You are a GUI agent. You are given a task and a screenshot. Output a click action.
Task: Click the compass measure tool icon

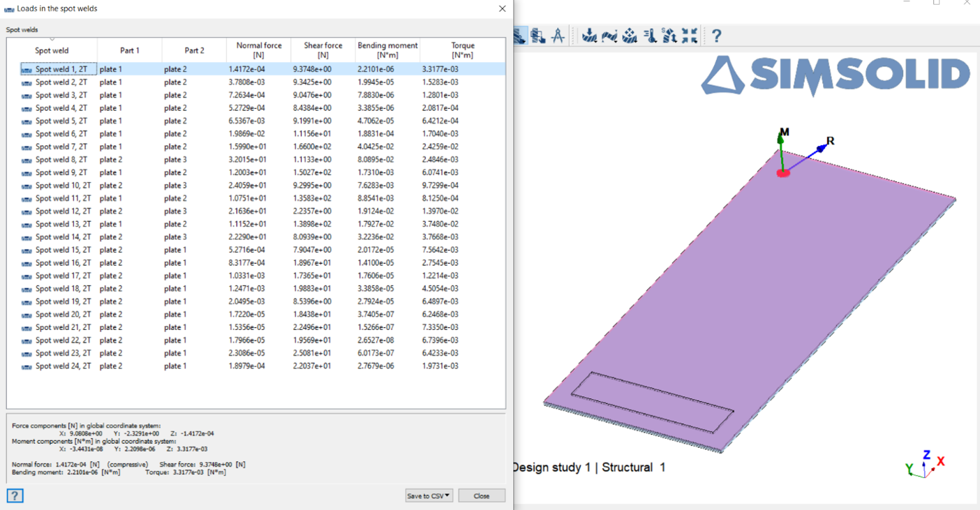pos(558,36)
